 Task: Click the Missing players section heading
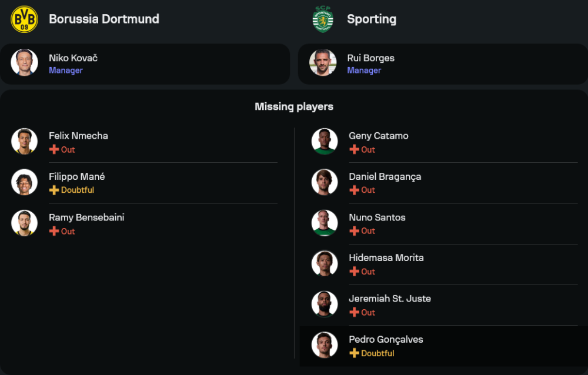(294, 106)
